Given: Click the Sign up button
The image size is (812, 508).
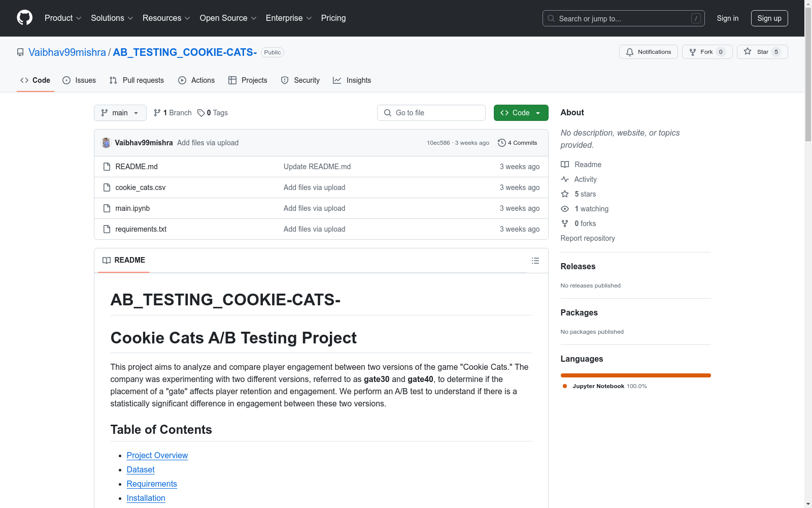Looking at the screenshot, I should (x=769, y=18).
